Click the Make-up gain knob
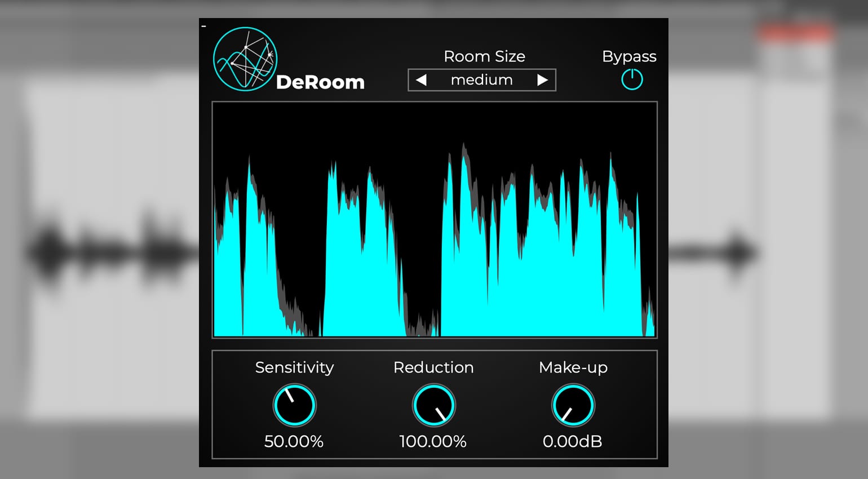Image resolution: width=868 pixels, height=479 pixels. point(572,405)
